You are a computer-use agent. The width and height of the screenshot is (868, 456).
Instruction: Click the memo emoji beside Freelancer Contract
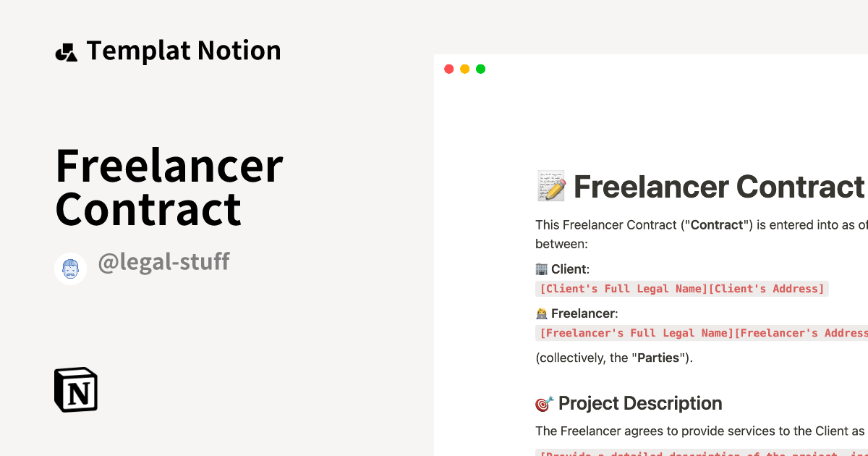[550, 186]
